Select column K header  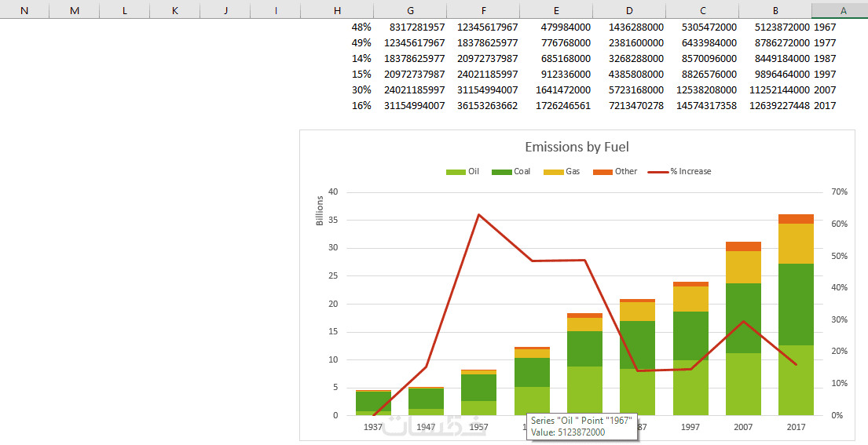point(175,10)
